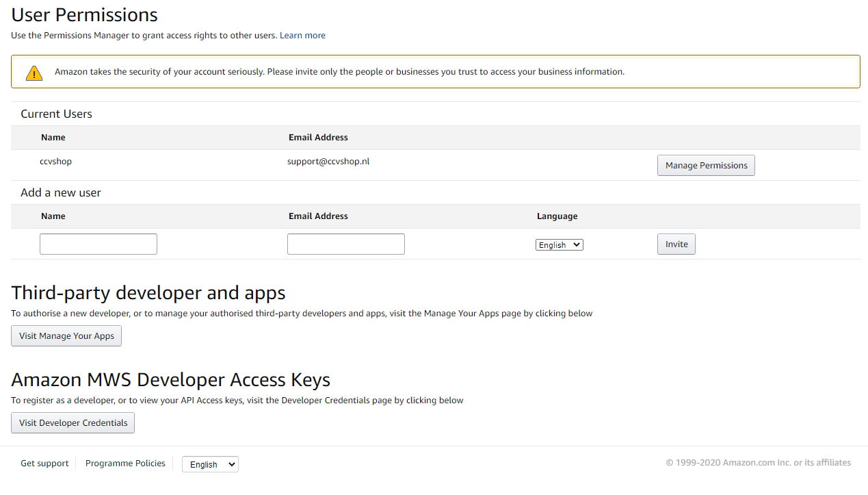
Task: Select the ccvshop user name
Action: pos(55,162)
